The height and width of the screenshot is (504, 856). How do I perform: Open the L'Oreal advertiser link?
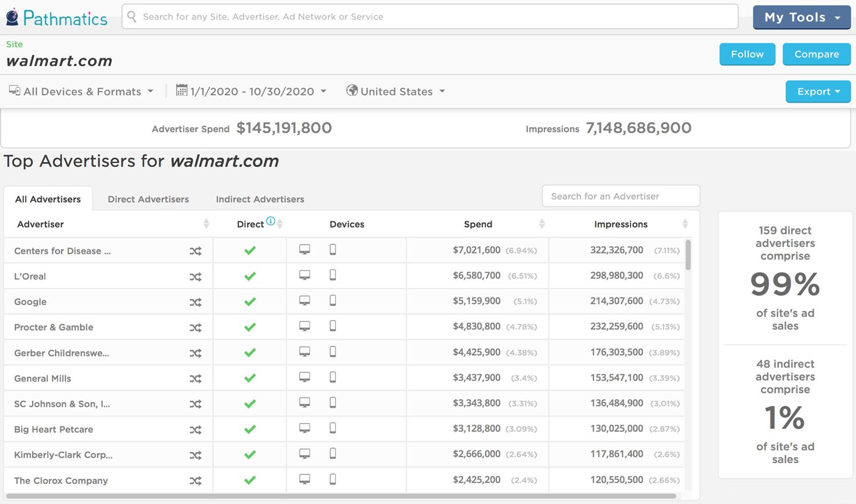(30, 277)
